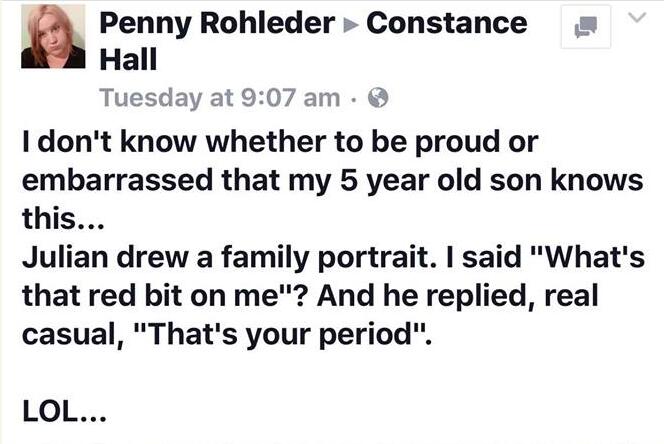Click the globe public privacy icon
664x444 pixels.
378,98
